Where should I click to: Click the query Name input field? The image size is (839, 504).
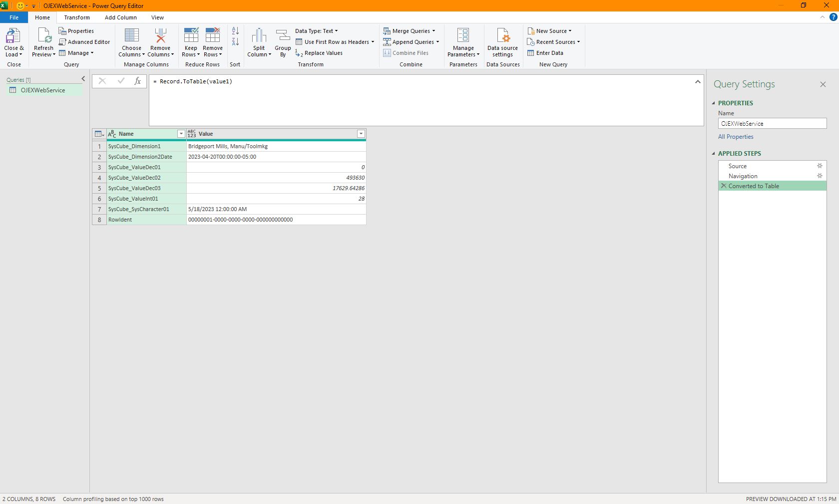[x=772, y=123]
